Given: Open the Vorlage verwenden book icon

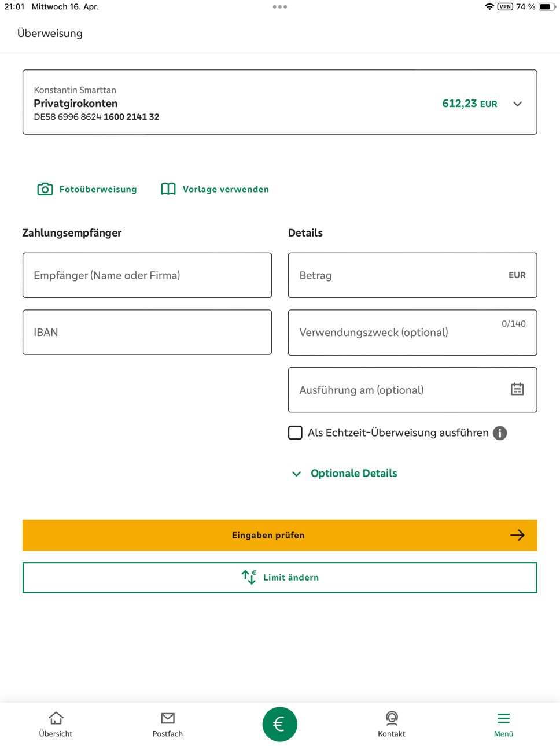Looking at the screenshot, I should [x=168, y=189].
